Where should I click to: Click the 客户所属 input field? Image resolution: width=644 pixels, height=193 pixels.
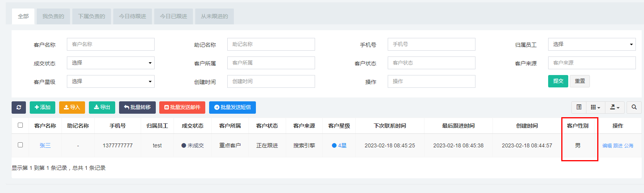click(271, 63)
